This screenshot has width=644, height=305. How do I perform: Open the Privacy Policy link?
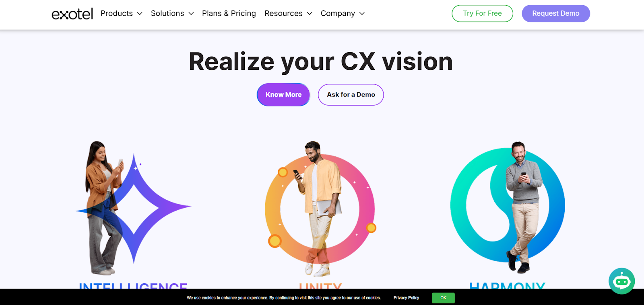point(406,298)
